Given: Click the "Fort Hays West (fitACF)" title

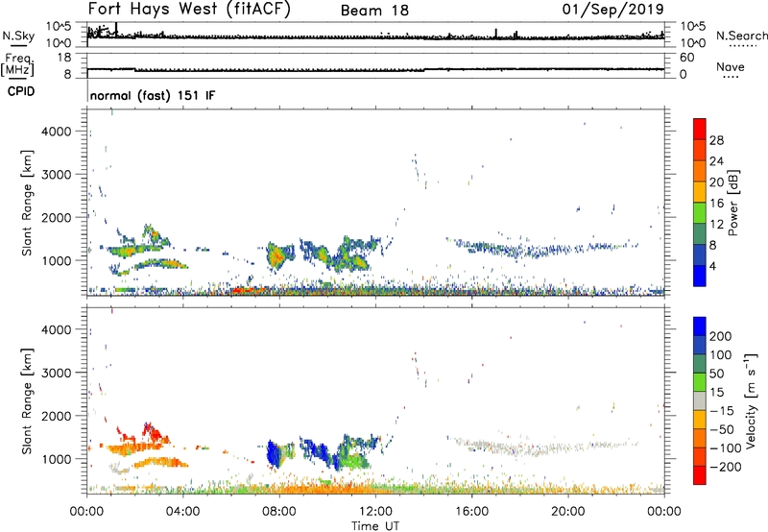Looking at the screenshot, I should coord(189,9).
